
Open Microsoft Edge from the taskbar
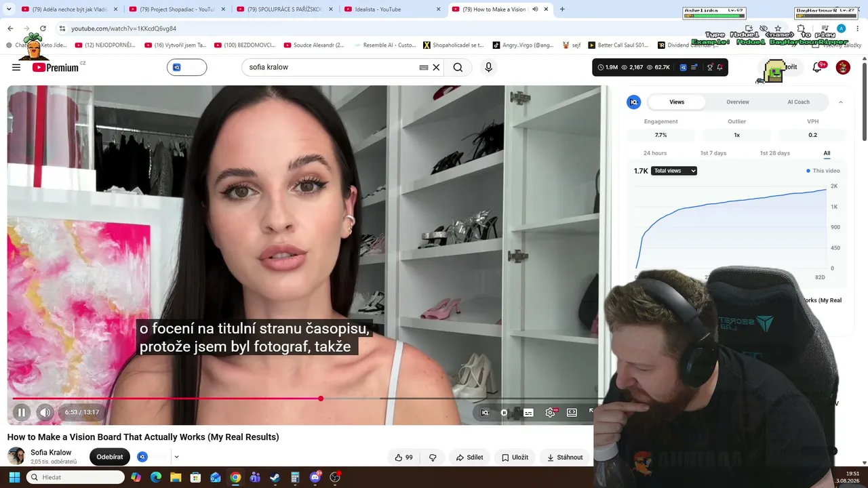[x=156, y=477]
